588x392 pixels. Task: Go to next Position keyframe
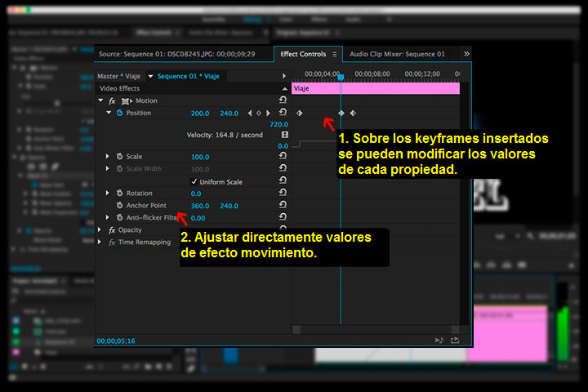pos(268,113)
